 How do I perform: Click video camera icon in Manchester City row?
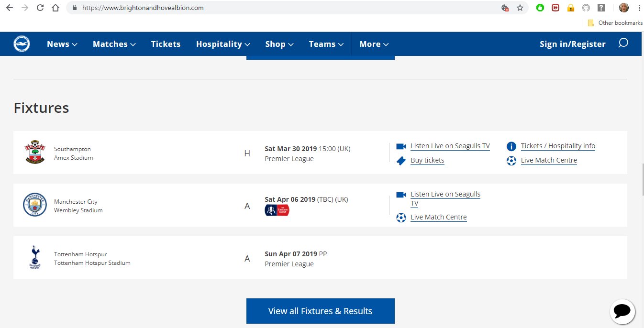coord(401,195)
